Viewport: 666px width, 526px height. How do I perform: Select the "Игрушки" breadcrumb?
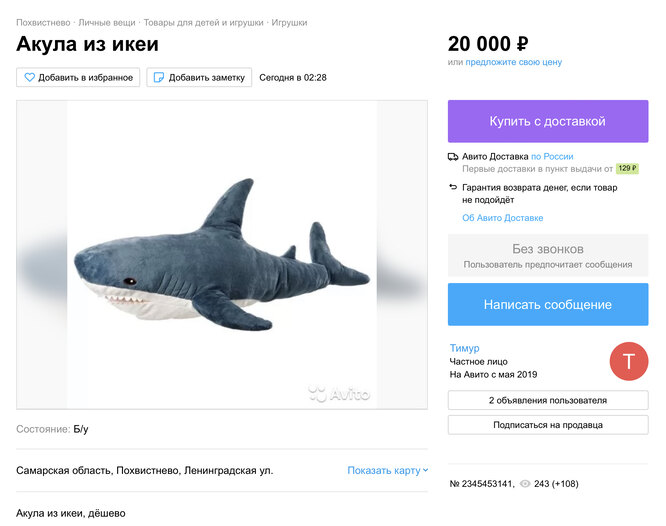coord(288,22)
